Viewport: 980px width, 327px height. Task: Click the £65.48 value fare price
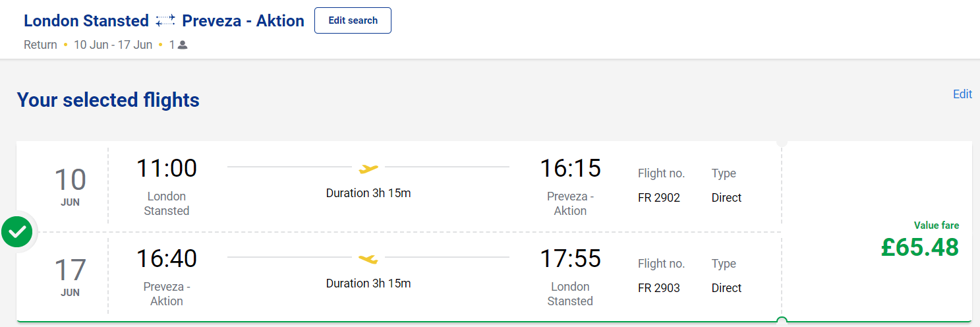pyautogui.click(x=919, y=247)
